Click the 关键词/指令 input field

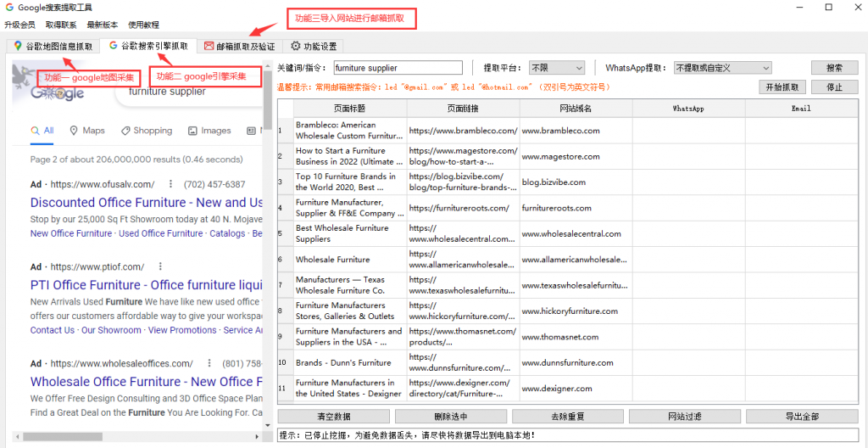tap(398, 68)
